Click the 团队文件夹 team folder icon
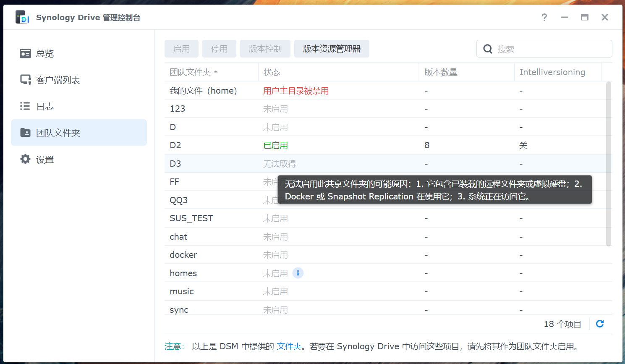This screenshot has width=625, height=364. click(25, 133)
